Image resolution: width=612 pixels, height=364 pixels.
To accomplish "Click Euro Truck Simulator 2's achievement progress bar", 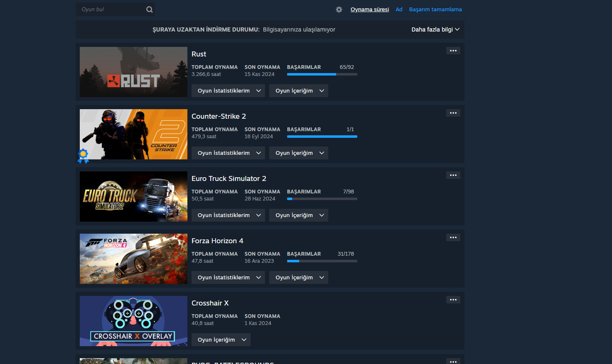I will (x=322, y=199).
